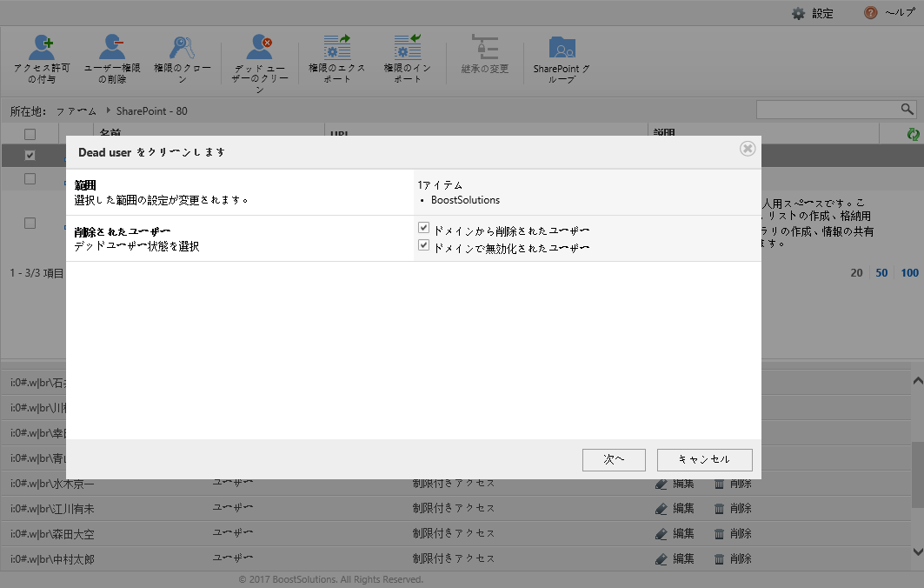Screen dimensions: 924x588
Task: Click the 編集 pencil for 江川有未
Action: tap(661, 508)
